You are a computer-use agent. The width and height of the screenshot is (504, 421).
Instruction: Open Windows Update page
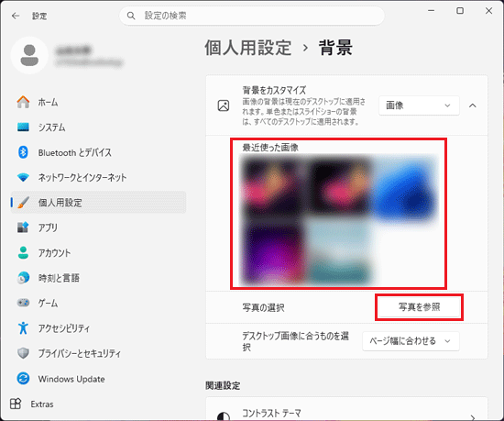[98, 379]
